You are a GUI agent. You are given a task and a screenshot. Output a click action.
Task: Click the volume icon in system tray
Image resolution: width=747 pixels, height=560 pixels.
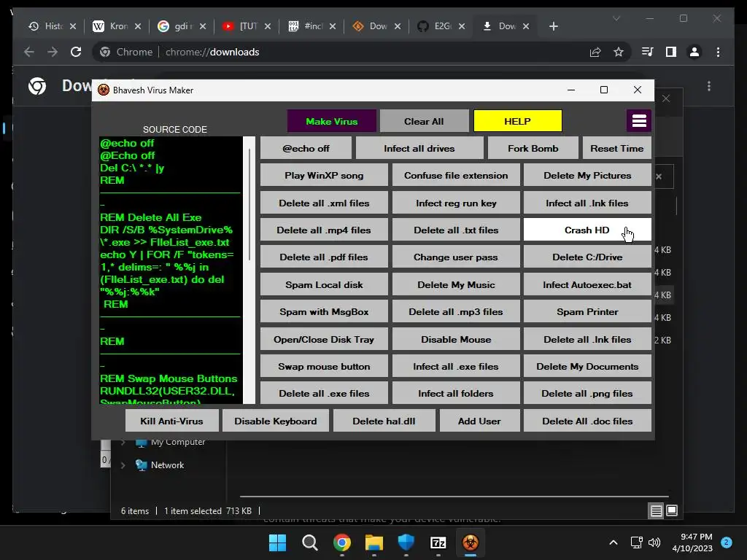(x=654, y=542)
